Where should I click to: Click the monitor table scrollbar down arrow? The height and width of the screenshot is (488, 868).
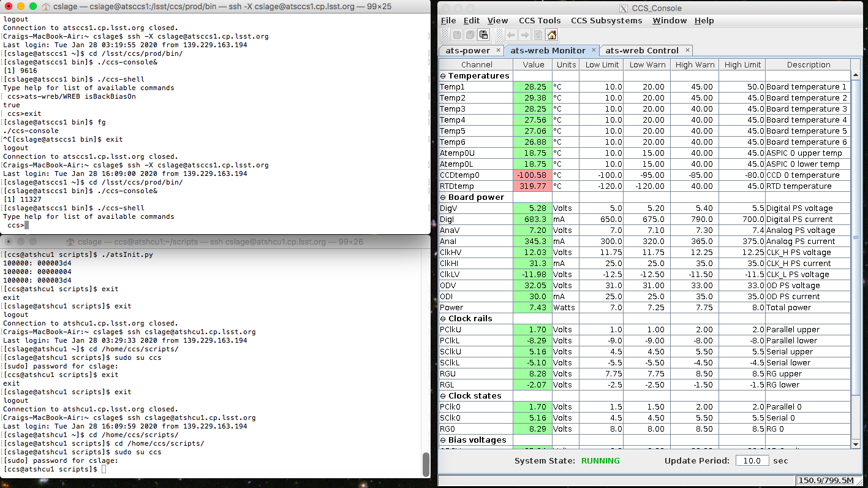856,444
